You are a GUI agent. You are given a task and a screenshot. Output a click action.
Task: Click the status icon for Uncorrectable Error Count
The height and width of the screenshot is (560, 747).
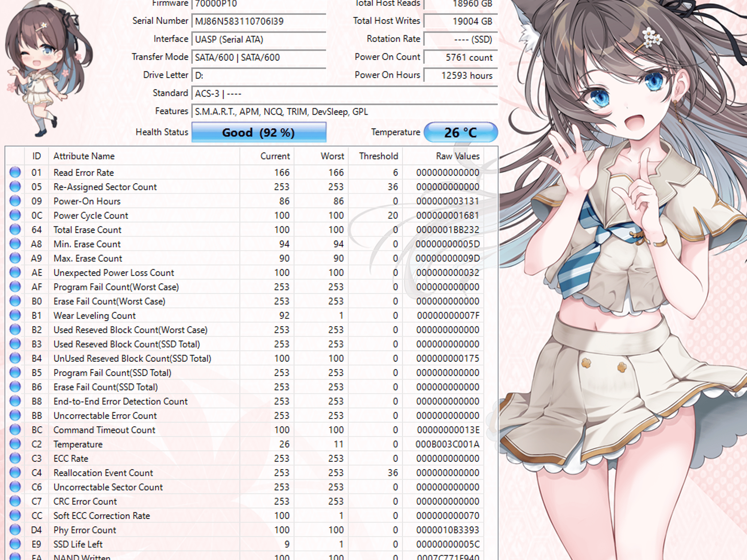pyautogui.click(x=15, y=415)
